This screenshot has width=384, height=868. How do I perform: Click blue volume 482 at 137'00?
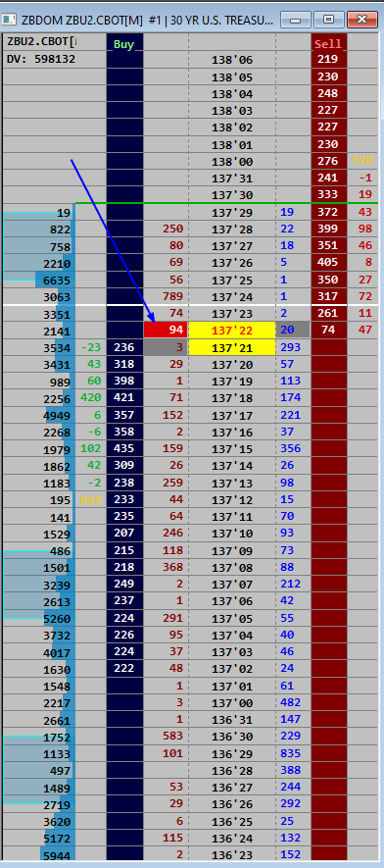point(291,702)
